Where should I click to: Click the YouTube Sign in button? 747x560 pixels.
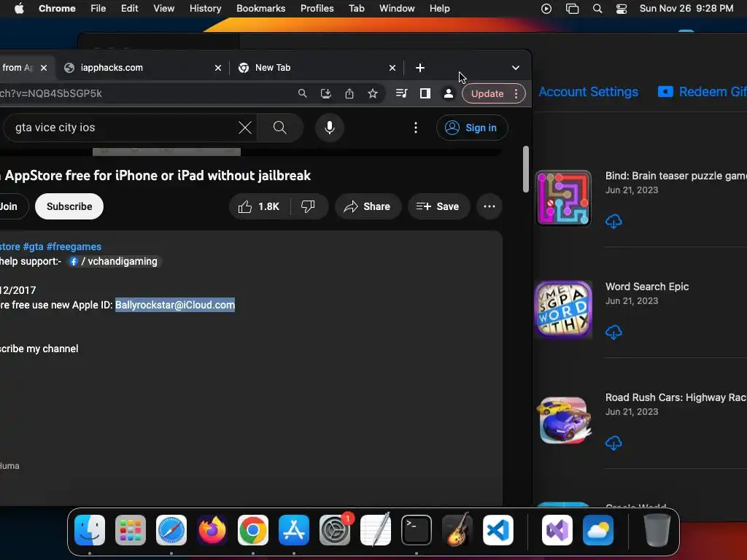tap(472, 128)
